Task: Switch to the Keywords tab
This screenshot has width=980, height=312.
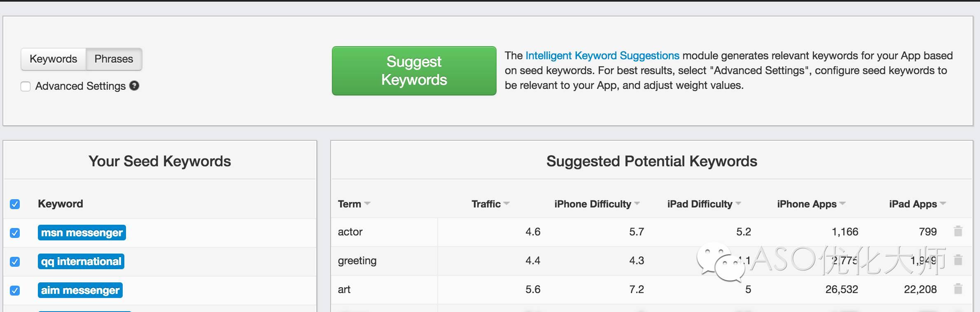Action: click(54, 59)
